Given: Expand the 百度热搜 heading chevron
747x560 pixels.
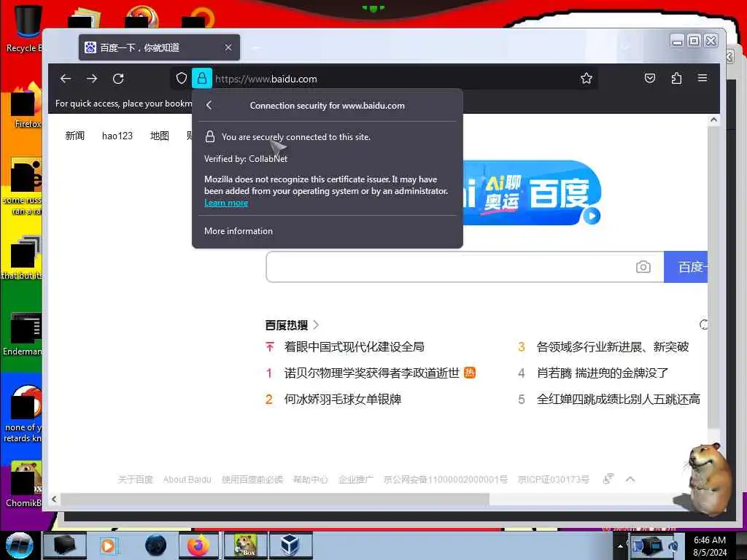Looking at the screenshot, I should (x=316, y=325).
